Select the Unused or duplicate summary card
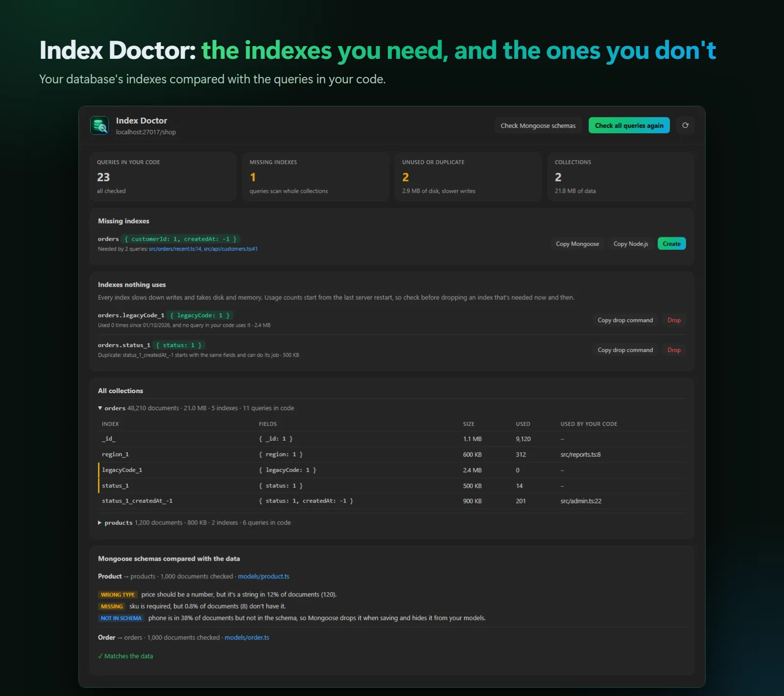This screenshot has width=784, height=696. tap(468, 177)
